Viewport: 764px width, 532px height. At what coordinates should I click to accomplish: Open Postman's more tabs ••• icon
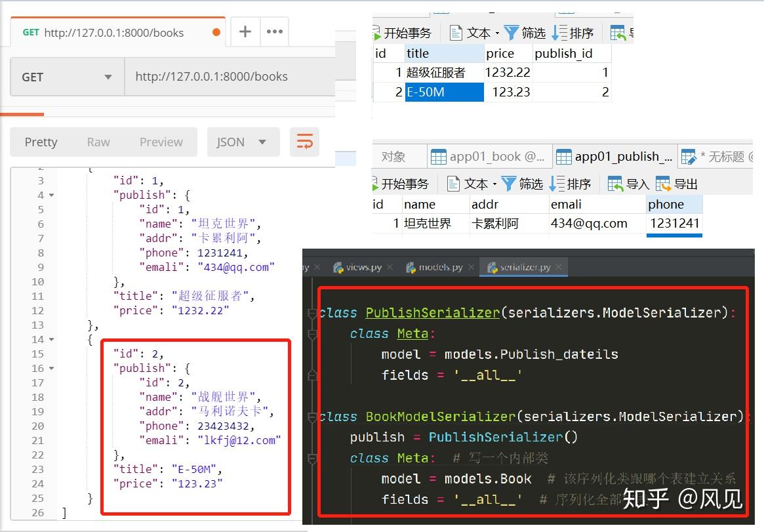(275, 31)
